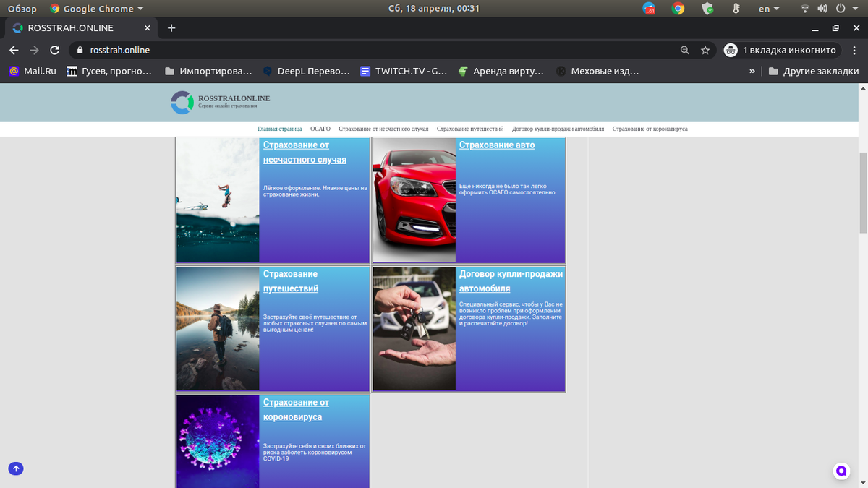Close the ROSSTRAH.ONLINE tab
The height and width of the screenshot is (488, 868).
point(147,28)
